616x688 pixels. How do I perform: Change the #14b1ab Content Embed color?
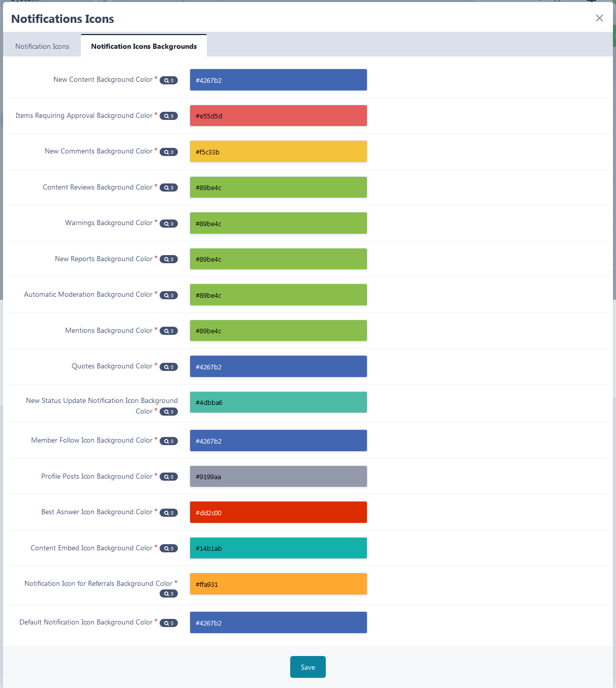pos(279,548)
